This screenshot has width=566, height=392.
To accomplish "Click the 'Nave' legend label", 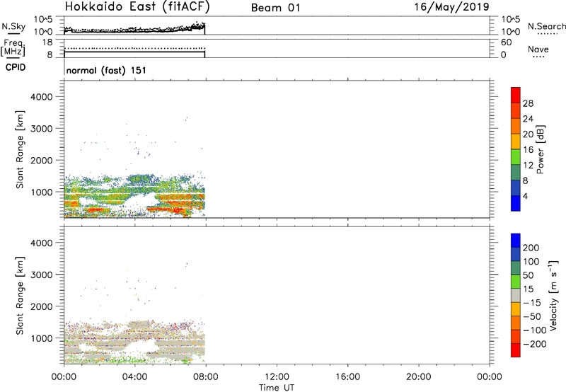I will [538, 49].
